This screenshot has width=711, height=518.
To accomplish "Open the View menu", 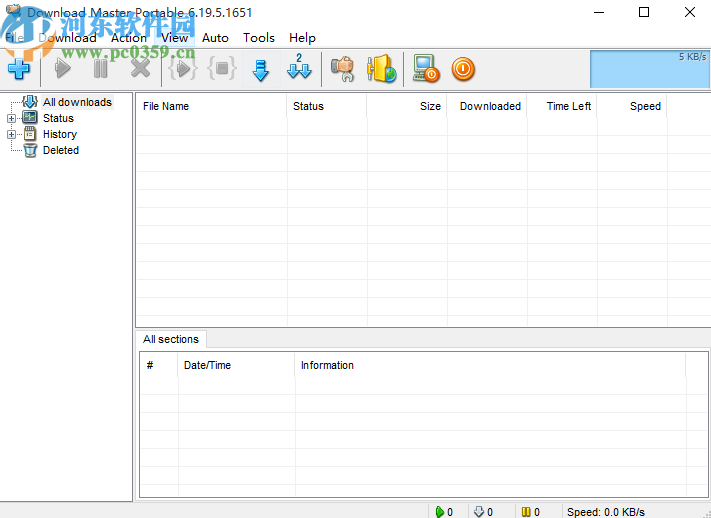I will click(x=175, y=38).
